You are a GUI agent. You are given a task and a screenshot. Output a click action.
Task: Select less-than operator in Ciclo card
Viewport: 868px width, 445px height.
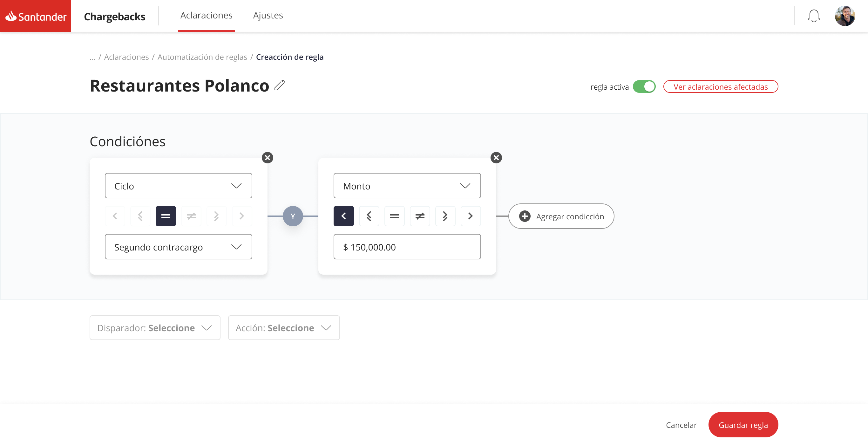pyautogui.click(x=115, y=216)
